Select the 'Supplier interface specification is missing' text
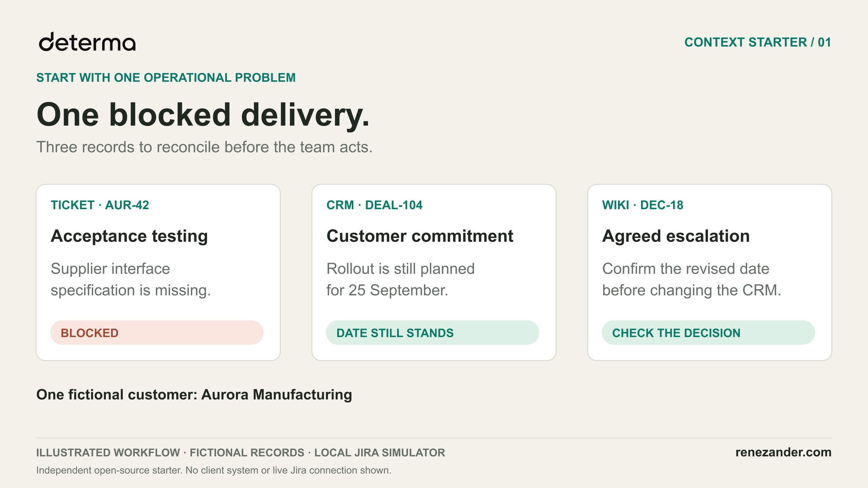Screen dimensions: 868x488 [x=131, y=279]
